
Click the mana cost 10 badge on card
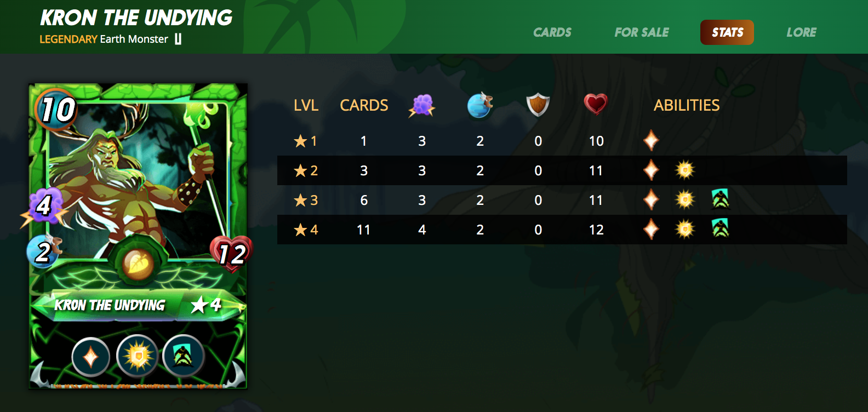pyautogui.click(x=56, y=109)
